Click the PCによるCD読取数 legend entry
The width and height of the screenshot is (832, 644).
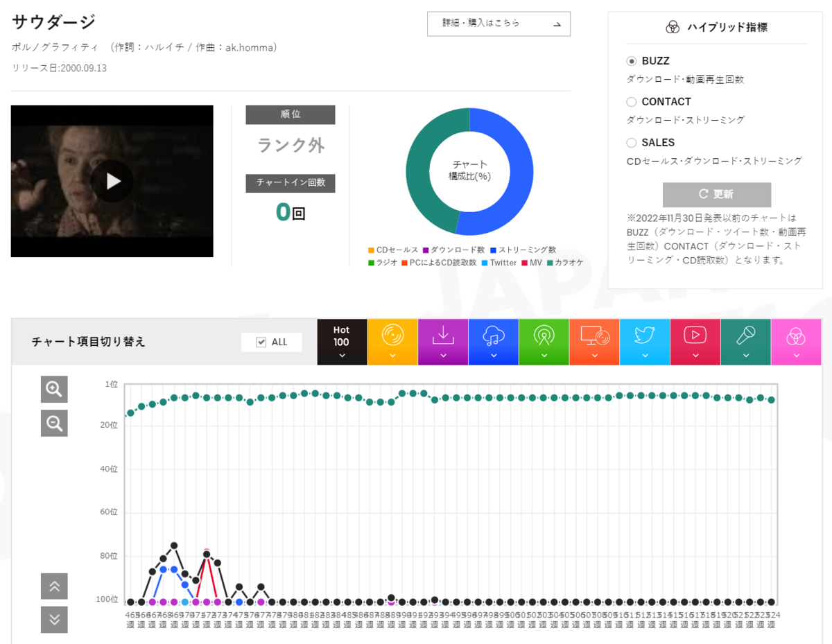[440, 263]
